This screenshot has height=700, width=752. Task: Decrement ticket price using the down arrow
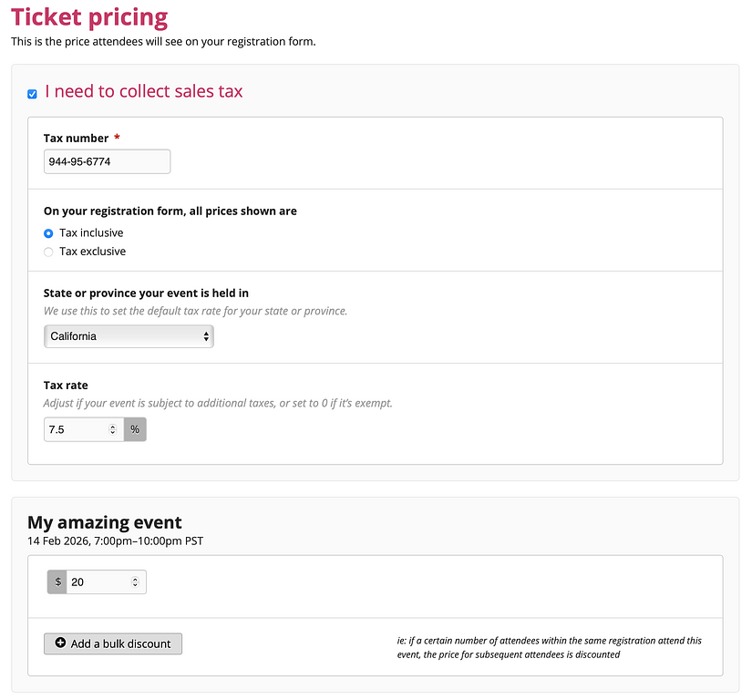pos(136,585)
